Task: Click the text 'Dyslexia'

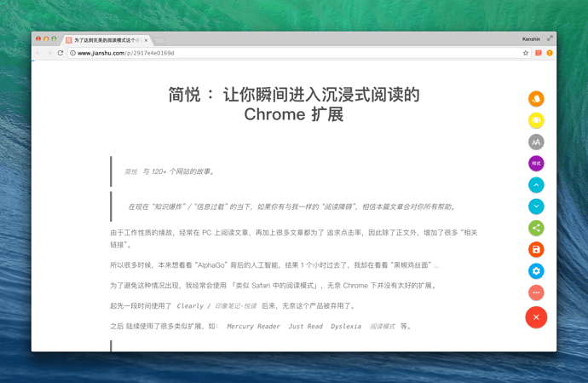Action: (346, 327)
